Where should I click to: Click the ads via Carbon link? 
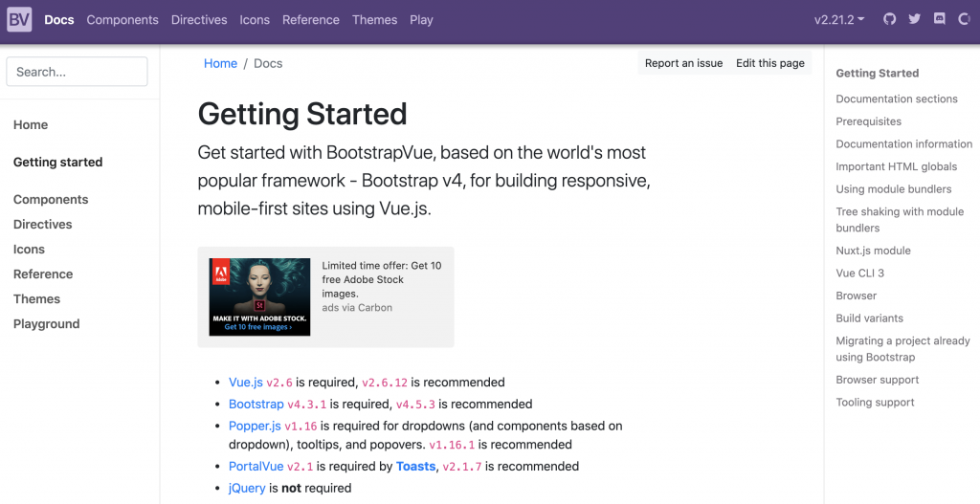click(x=357, y=307)
